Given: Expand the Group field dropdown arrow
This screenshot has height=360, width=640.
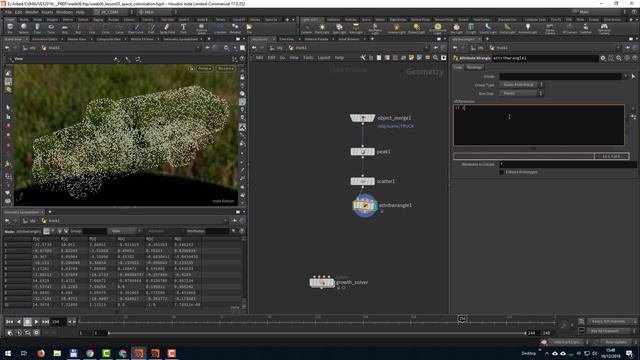Looking at the screenshot, I should pyautogui.click(x=625, y=76).
